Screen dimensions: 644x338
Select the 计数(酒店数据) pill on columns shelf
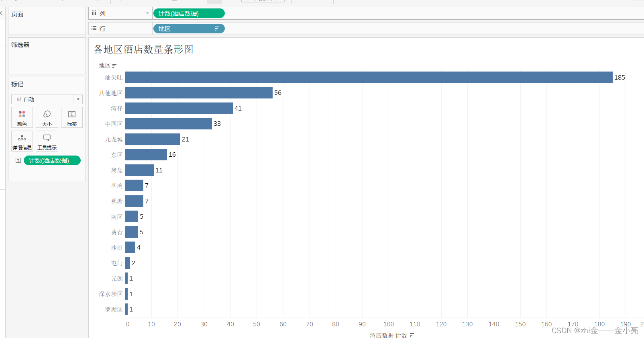pos(189,13)
